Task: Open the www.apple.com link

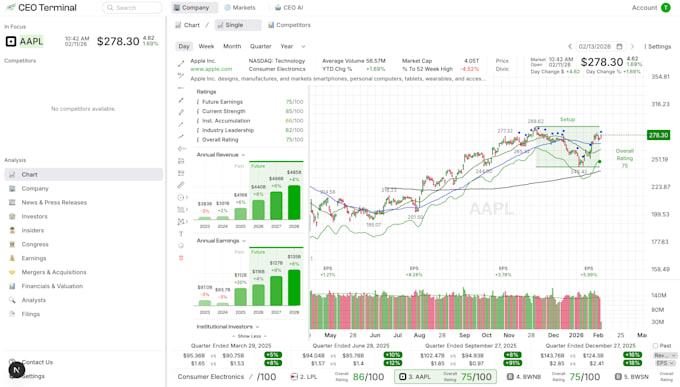Action: (x=211, y=69)
